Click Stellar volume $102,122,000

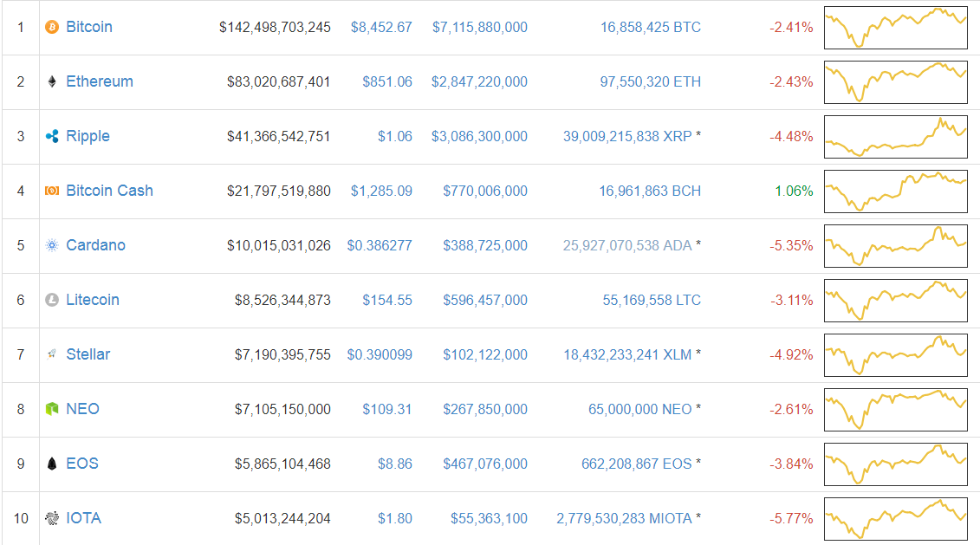coord(485,355)
